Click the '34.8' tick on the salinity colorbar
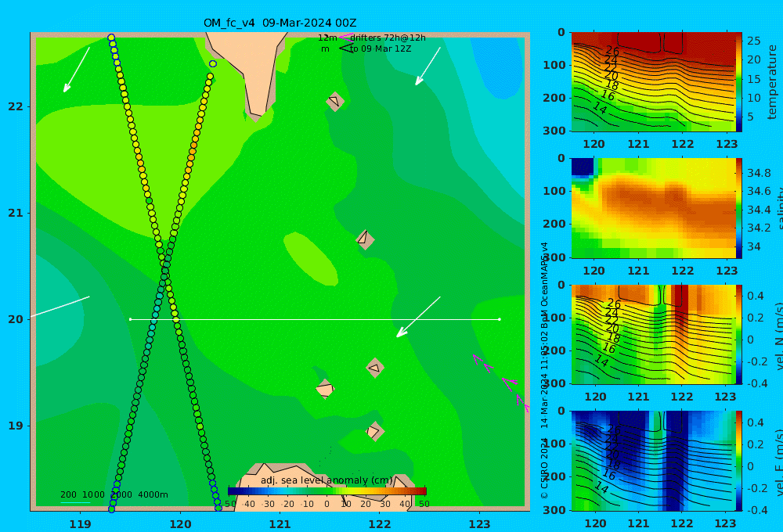783x532 pixels. coord(759,173)
